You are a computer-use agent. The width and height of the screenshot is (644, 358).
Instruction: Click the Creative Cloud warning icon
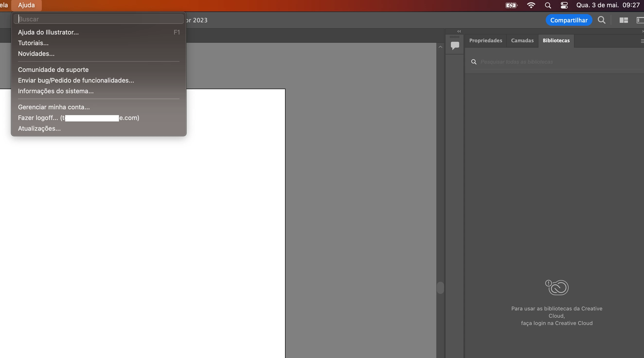557,287
